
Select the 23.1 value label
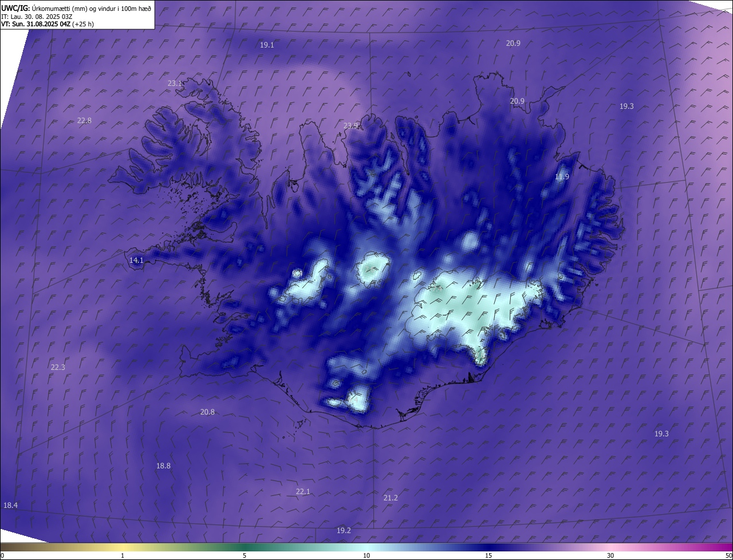click(175, 84)
